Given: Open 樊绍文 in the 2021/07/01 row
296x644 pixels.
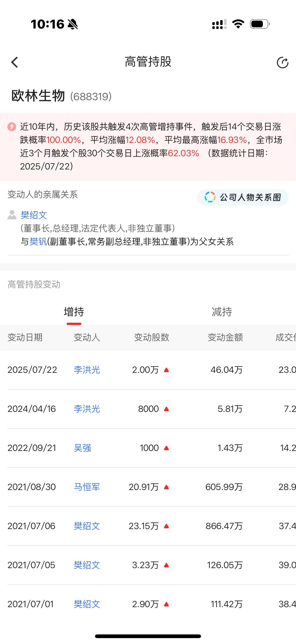Looking at the screenshot, I should [x=87, y=604].
